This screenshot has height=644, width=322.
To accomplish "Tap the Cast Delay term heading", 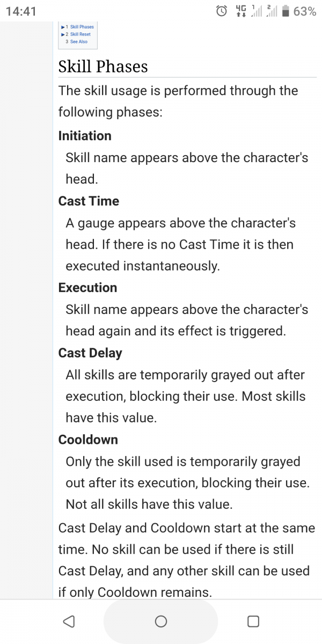I will [x=90, y=353].
